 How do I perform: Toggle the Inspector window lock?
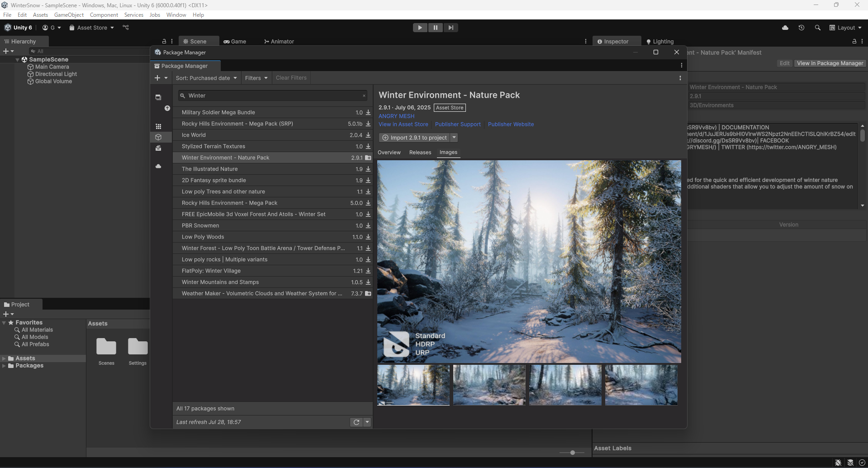click(854, 41)
